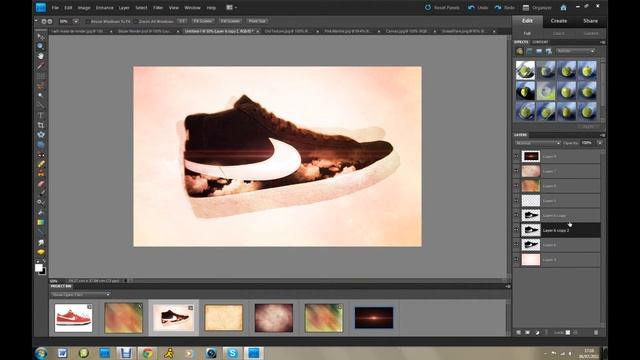Select the Gradient tool
This screenshot has width=640, height=360.
[x=40, y=222]
